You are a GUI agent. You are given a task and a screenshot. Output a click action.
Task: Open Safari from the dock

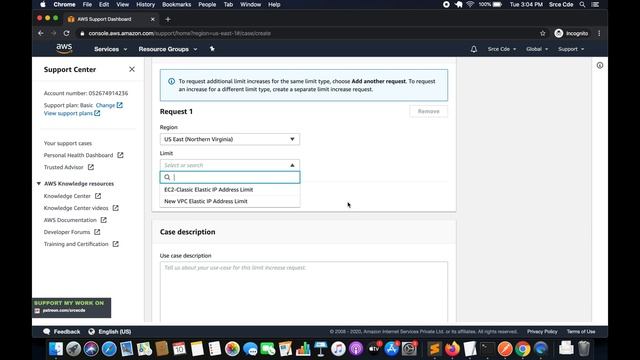(109, 349)
